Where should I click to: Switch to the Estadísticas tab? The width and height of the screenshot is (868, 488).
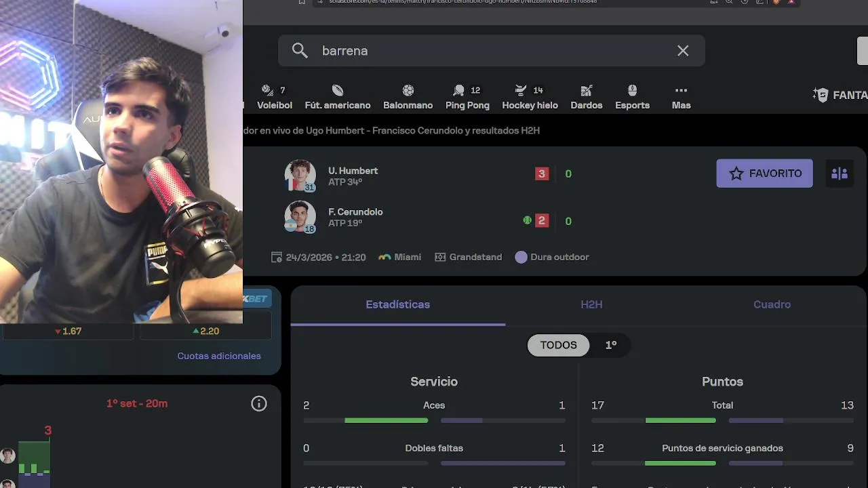point(397,304)
